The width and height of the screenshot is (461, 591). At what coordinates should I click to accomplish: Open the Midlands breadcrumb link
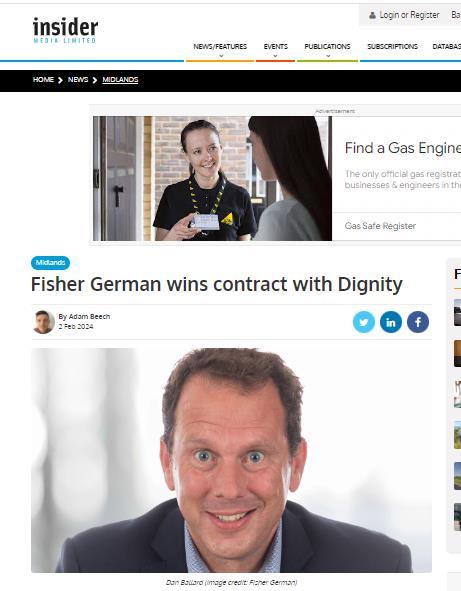click(120, 80)
